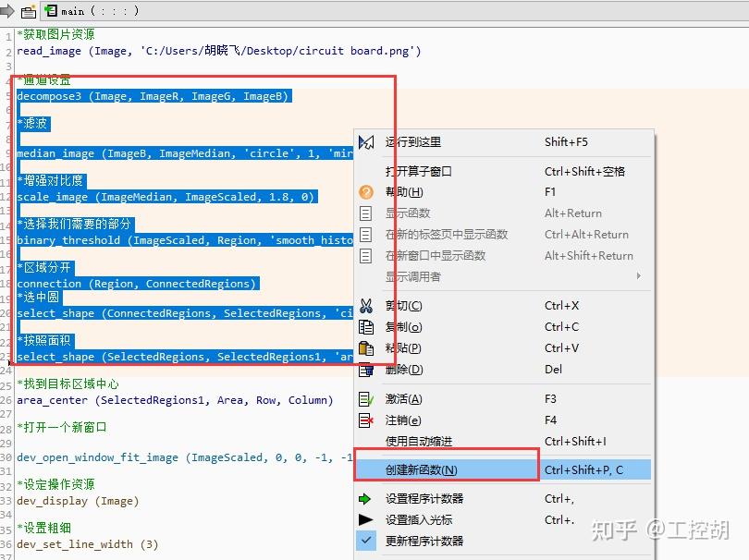Screen dimensions: 749x560
Task: Click the run-to-here cursor icon
Action: (x=366, y=141)
